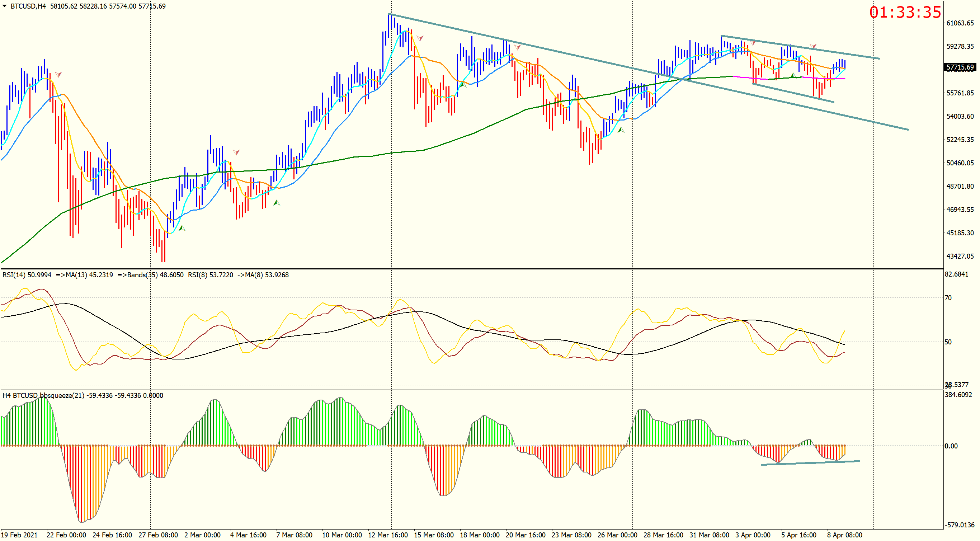Open the chart dropdown triangle beside BTCUSD,H4
The width and height of the screenshot is (980, 541).
[5, 6]
